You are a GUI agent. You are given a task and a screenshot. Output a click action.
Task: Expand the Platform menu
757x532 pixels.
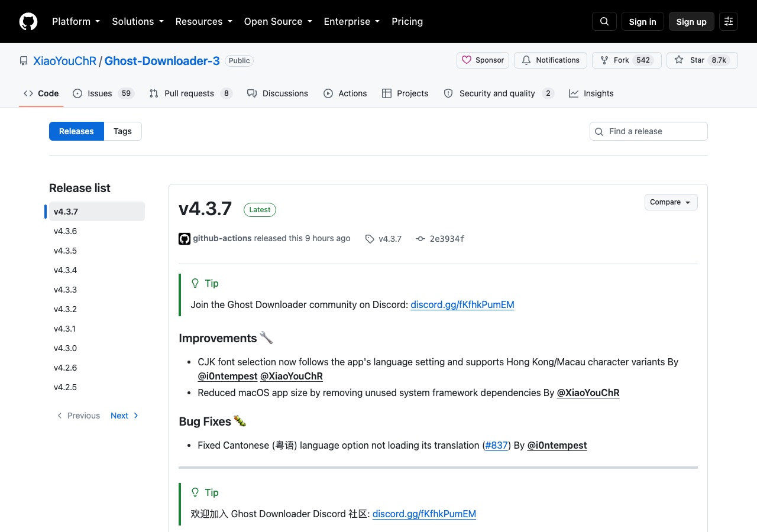click(76, 21)
